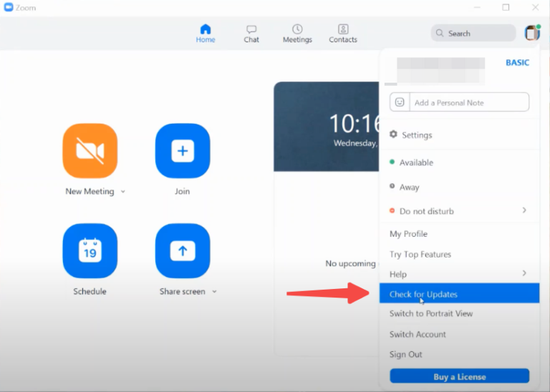The width and height of the screenshot is (550, 392).
Task: Click the BASIC account label
Action: click(x=517, y=63)
